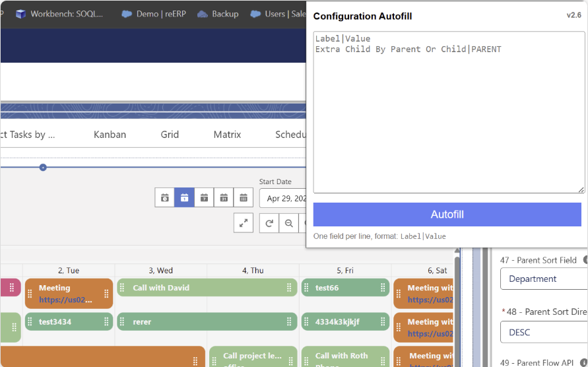Select the today calendar view icon
Screen dimensions: 588x367
click(164, 198)
